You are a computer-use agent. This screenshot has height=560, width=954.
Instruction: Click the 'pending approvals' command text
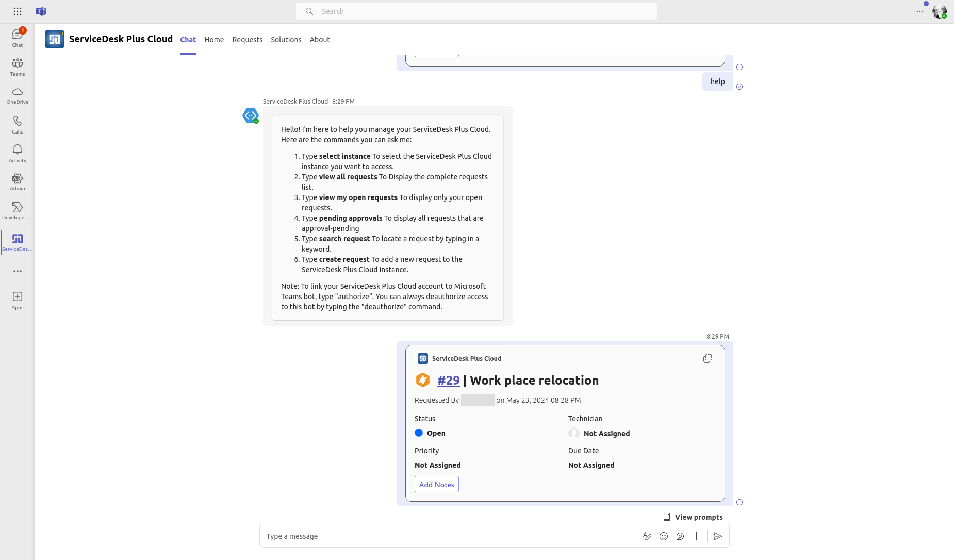[351, 218]
